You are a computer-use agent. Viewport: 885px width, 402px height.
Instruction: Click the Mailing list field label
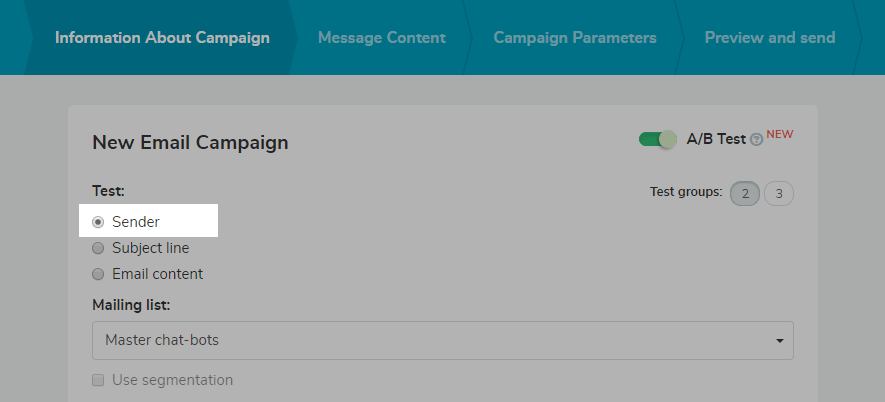click(x=131, y=304)
